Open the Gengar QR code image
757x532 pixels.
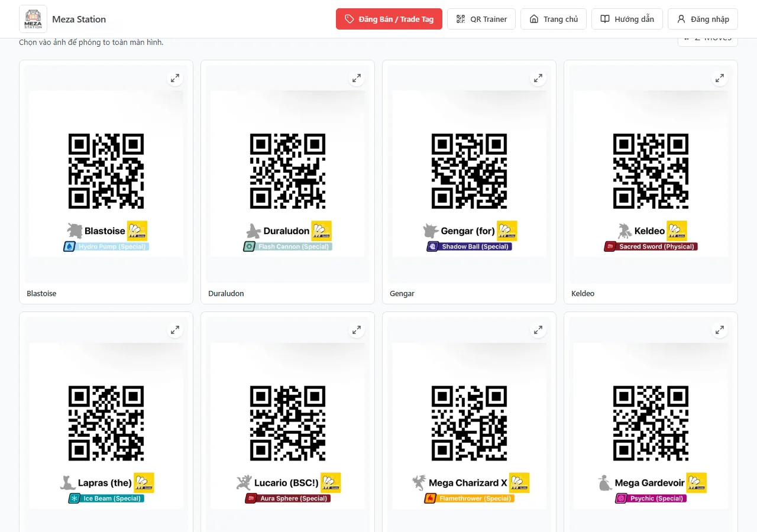point(470,171)
